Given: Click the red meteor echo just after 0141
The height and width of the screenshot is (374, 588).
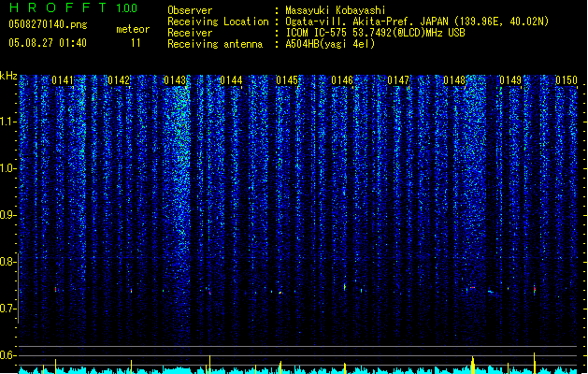Looking at the screenshot, I should [x=56, y=289].
